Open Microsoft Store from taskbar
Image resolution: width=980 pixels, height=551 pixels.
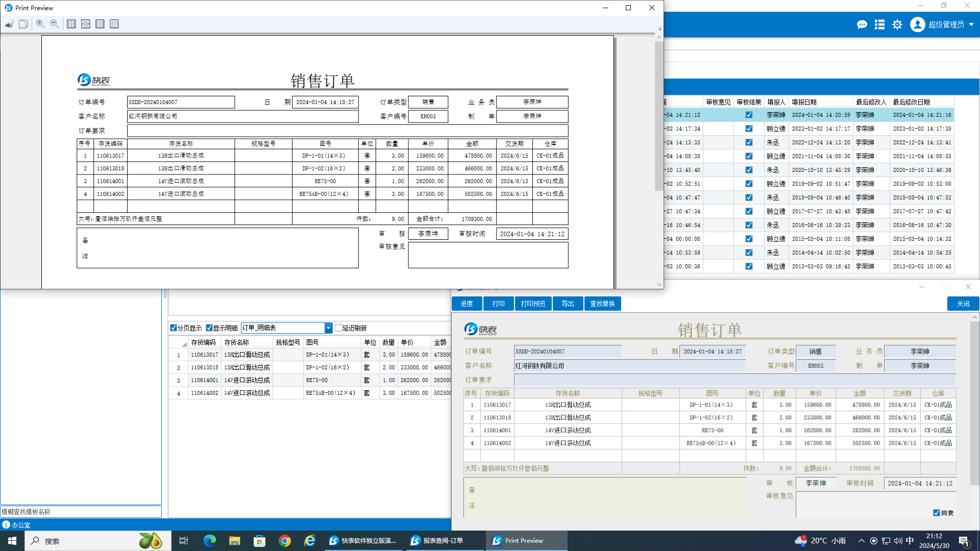point(260,541)
